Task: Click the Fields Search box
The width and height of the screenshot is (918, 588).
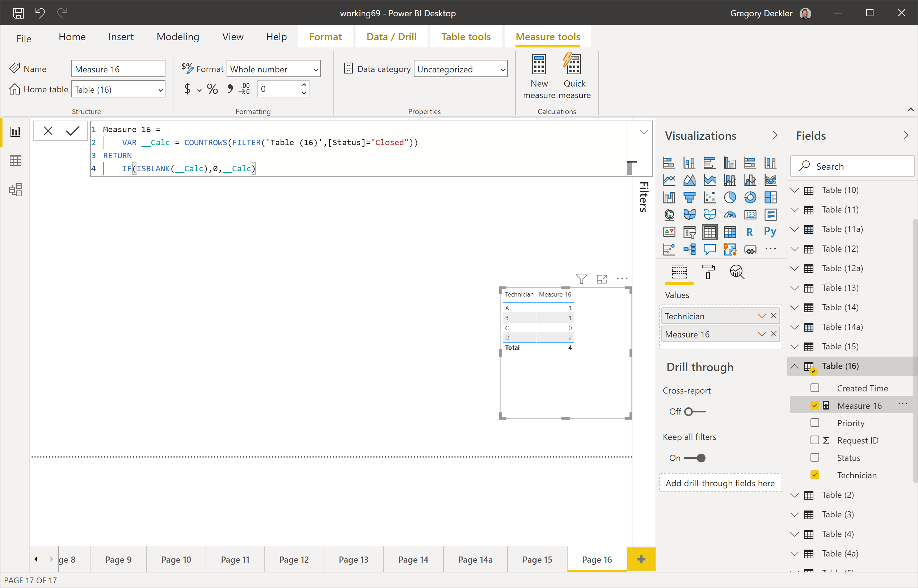Action: [x=852, y=167]
